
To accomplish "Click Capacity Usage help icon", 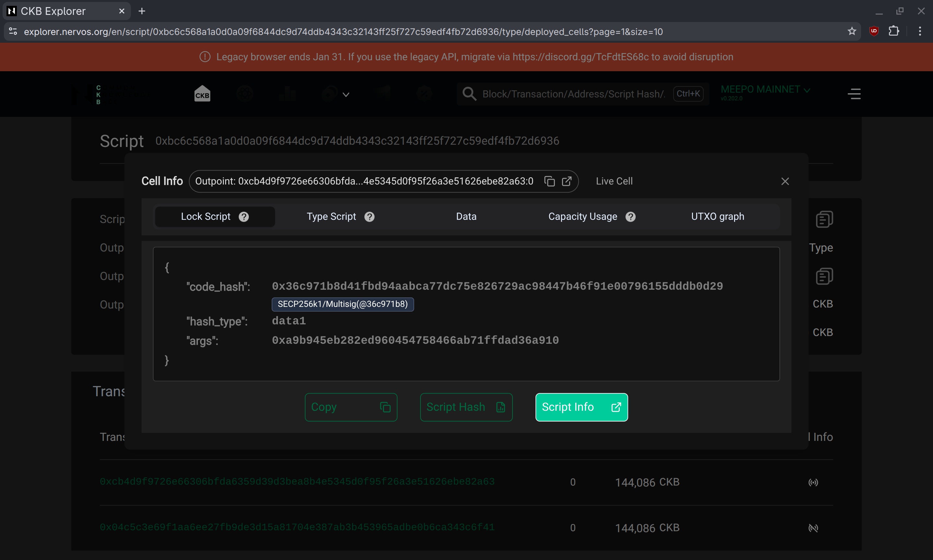I will [x=630, y=217].
